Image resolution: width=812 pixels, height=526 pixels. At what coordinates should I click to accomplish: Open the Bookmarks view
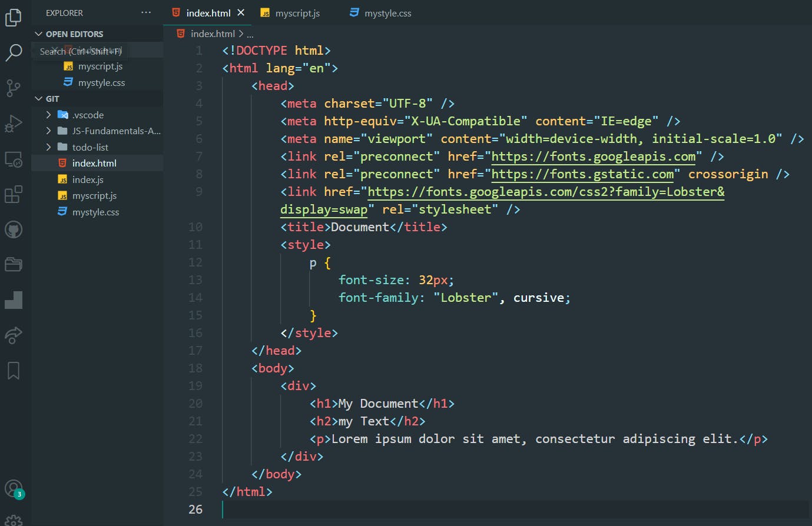[14, 371]
